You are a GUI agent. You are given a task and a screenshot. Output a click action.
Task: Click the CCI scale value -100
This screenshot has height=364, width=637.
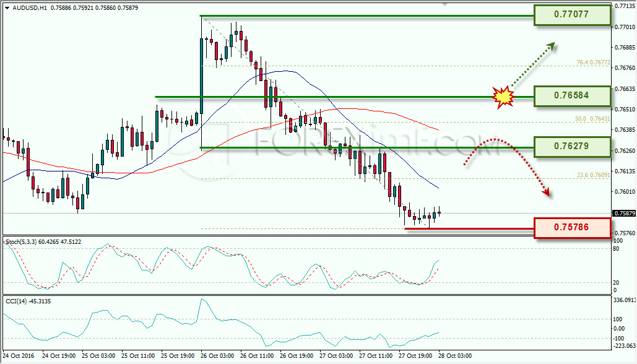click(618, 339)
